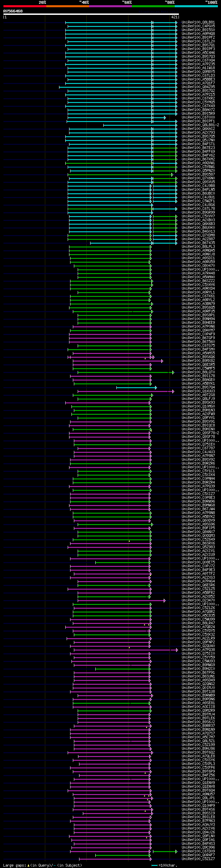Image resolution: width=221 pixels, height=868 pixels.
Task: Select the label UniRef100_B9HEE9
Action: click(198, 323)
